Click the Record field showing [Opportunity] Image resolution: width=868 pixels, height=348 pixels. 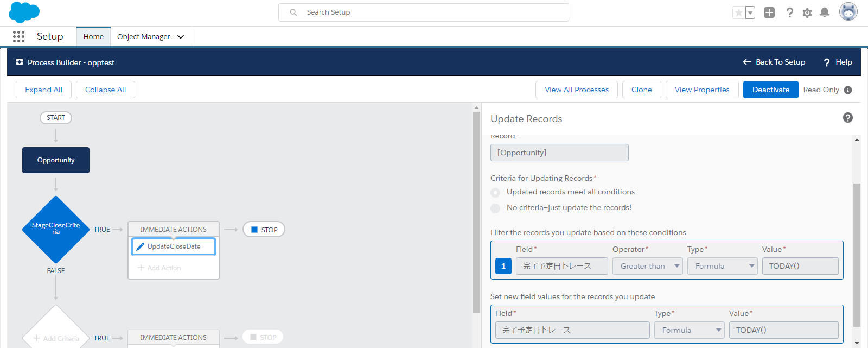pyautogui.click(x=559, y=153)
